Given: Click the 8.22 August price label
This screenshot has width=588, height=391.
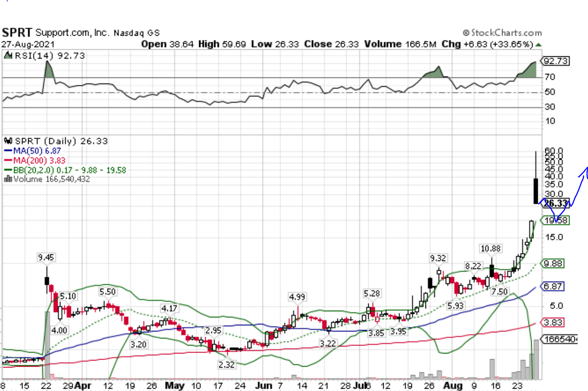Looking at the screenshot, I should [472, 266].
